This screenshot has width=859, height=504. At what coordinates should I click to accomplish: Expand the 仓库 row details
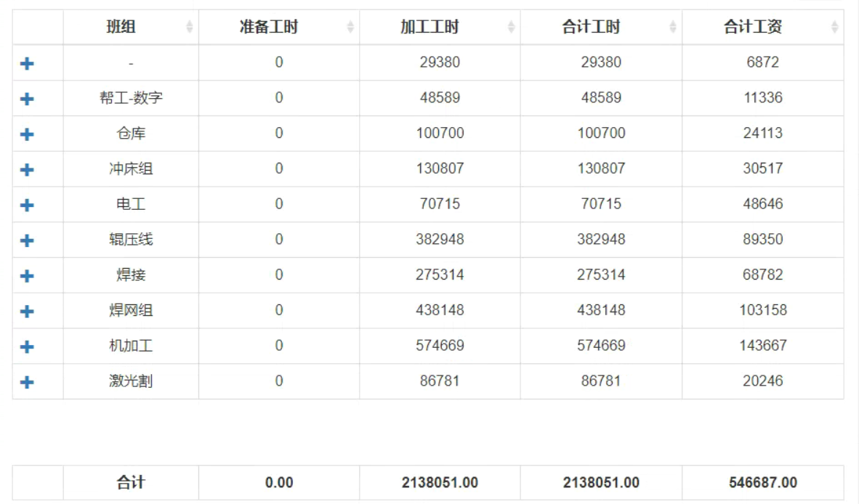pyautogui.click(x=27, y=134)
